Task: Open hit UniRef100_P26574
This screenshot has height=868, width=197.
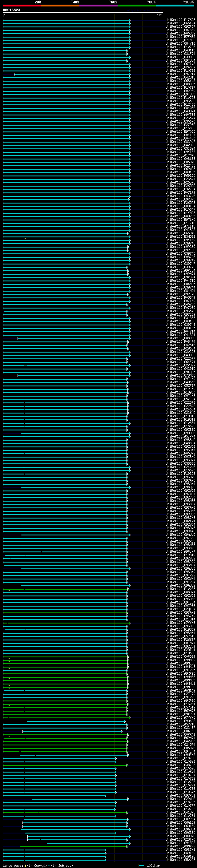Action: pyautogui.click(x=180, y=118)
